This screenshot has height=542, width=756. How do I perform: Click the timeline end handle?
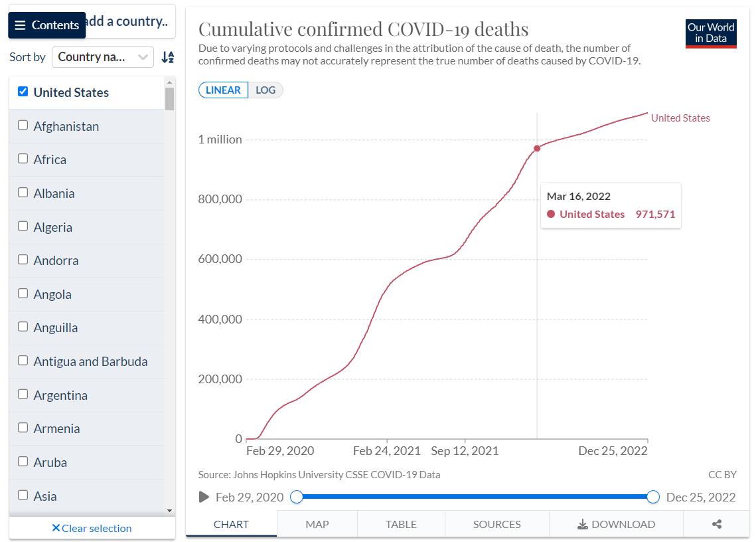[x=653, y=497]
